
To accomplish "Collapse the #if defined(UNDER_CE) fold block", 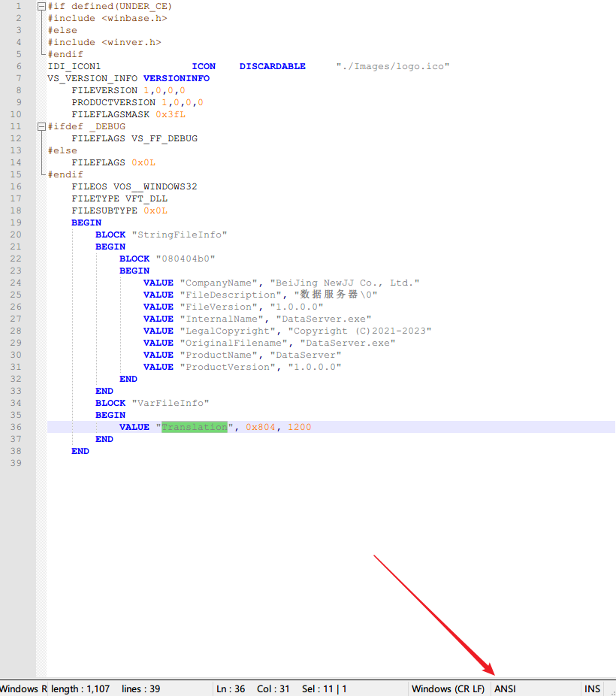I will tap(41, 6).
